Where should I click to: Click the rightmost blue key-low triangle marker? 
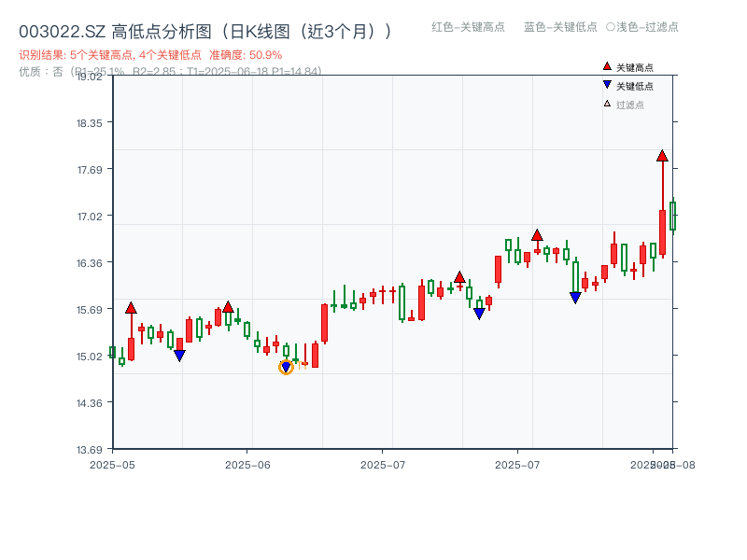tap(575, 298)
